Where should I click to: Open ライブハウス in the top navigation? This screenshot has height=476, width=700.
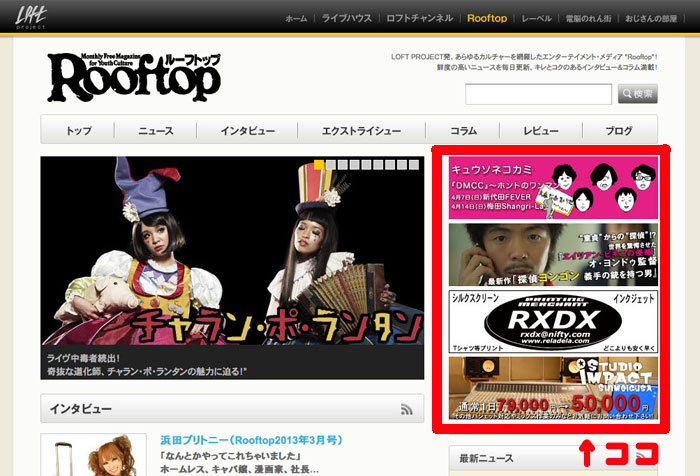coord(347,18)
